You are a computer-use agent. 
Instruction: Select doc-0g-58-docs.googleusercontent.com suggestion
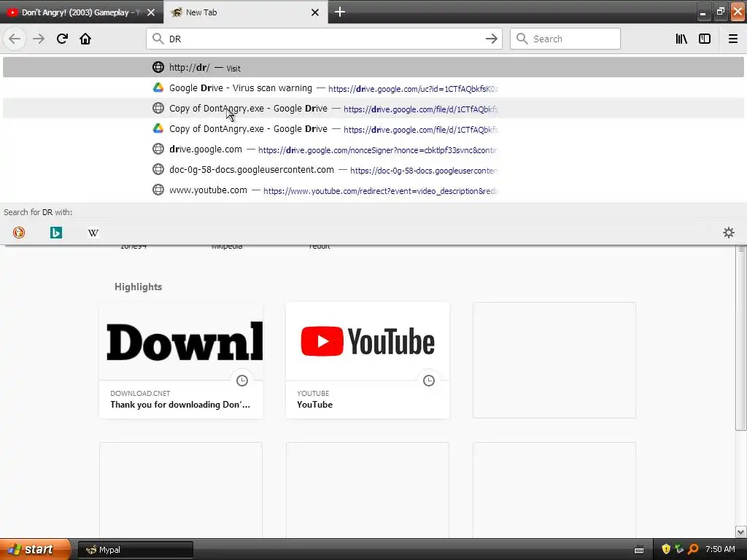(373, 170)
